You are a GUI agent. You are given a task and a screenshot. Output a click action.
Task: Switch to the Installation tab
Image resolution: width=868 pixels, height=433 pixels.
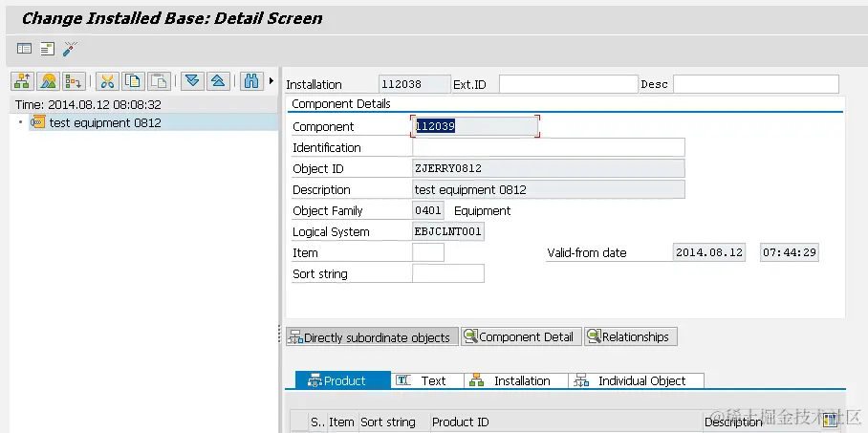coord(516,380)
